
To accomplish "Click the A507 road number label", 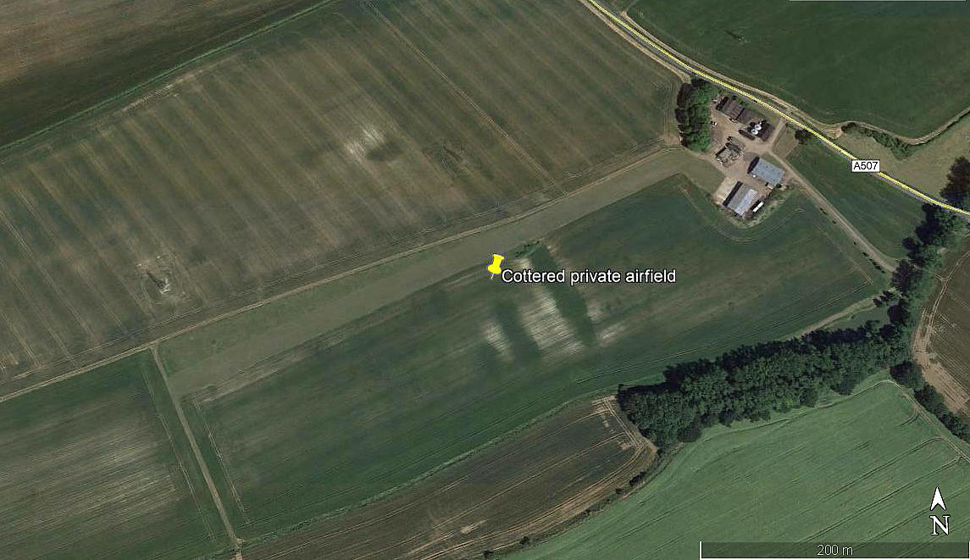I will [x=866, y=166].
